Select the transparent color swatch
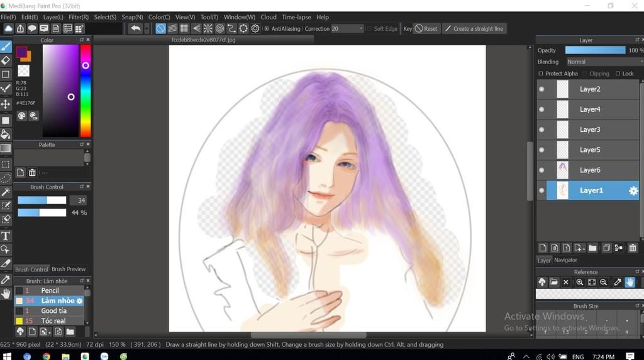Screen dimensions: 644x360 coord(23,70)
